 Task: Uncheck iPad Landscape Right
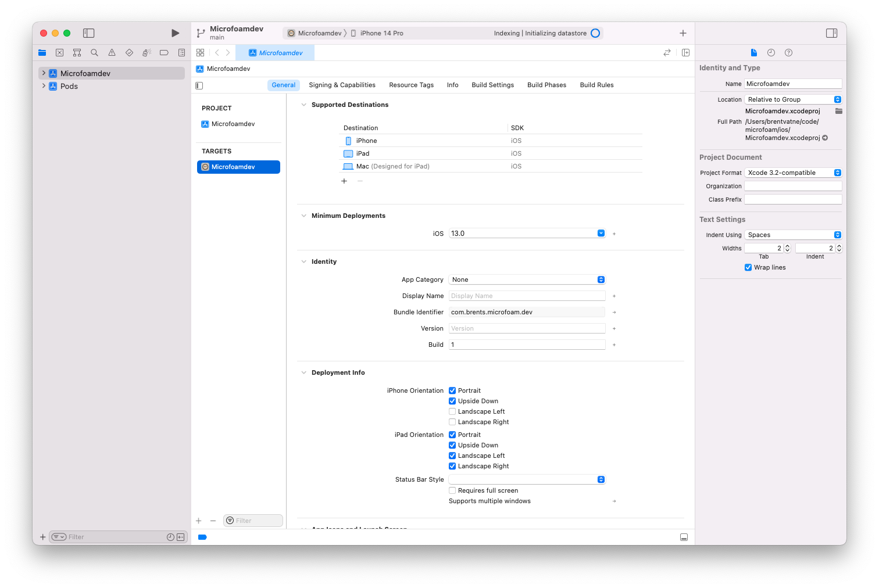point(452,466)
